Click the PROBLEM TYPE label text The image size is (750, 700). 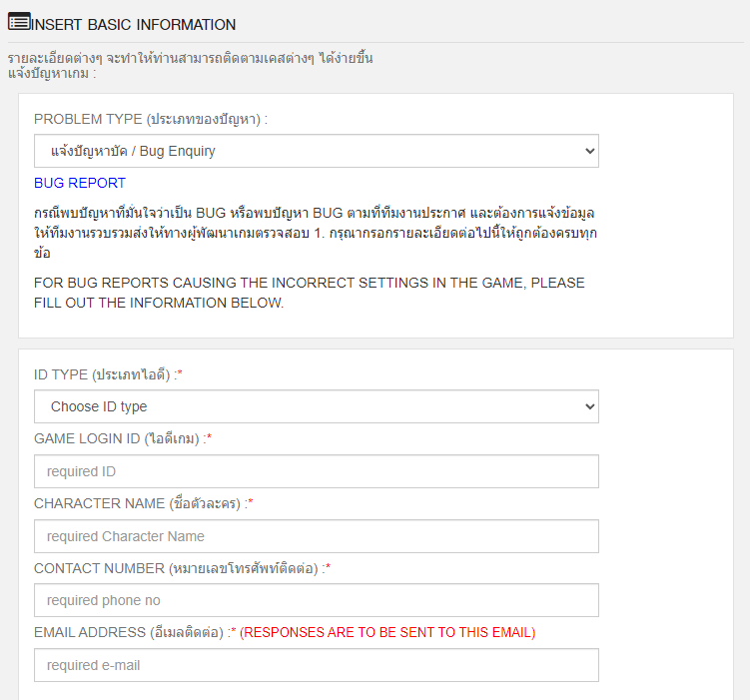[x=150, y=119]
